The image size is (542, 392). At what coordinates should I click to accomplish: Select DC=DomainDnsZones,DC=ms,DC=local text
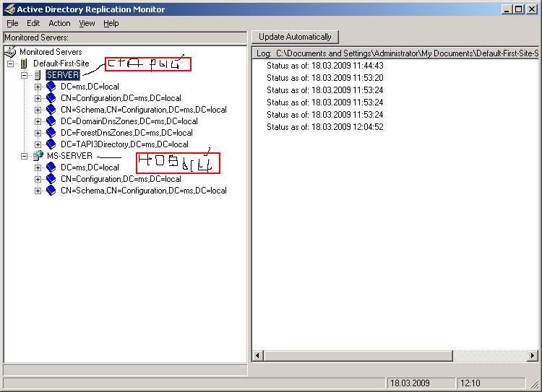(x=129, y=121)
